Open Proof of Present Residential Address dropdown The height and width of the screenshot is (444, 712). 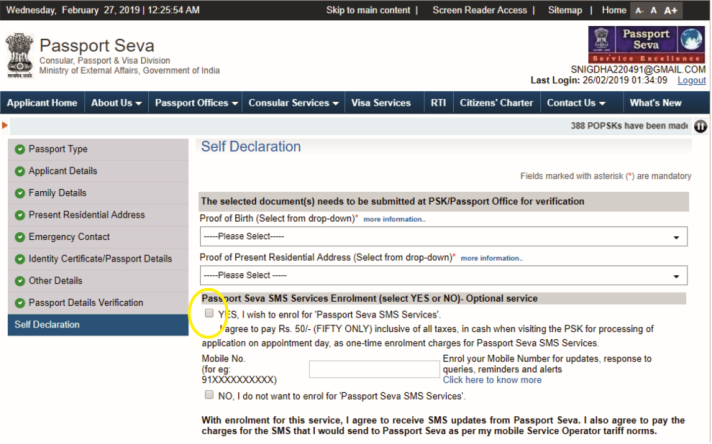coord(444,276)
